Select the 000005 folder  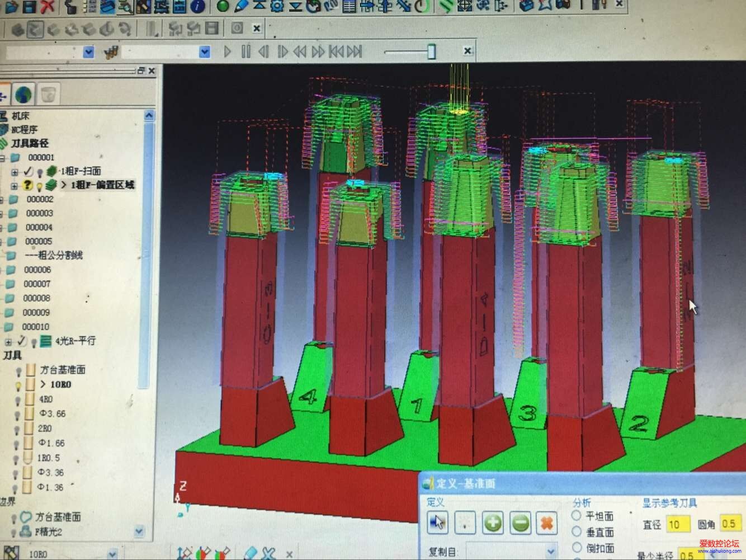click(x=39, y=242)
